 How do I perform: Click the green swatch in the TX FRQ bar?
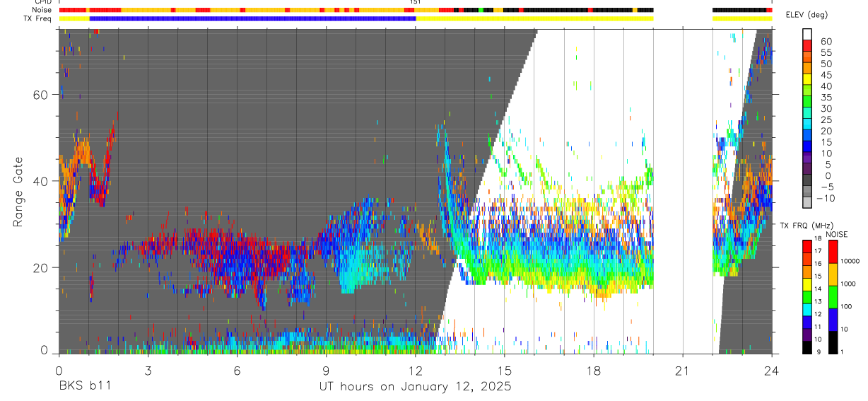(807, 296)
